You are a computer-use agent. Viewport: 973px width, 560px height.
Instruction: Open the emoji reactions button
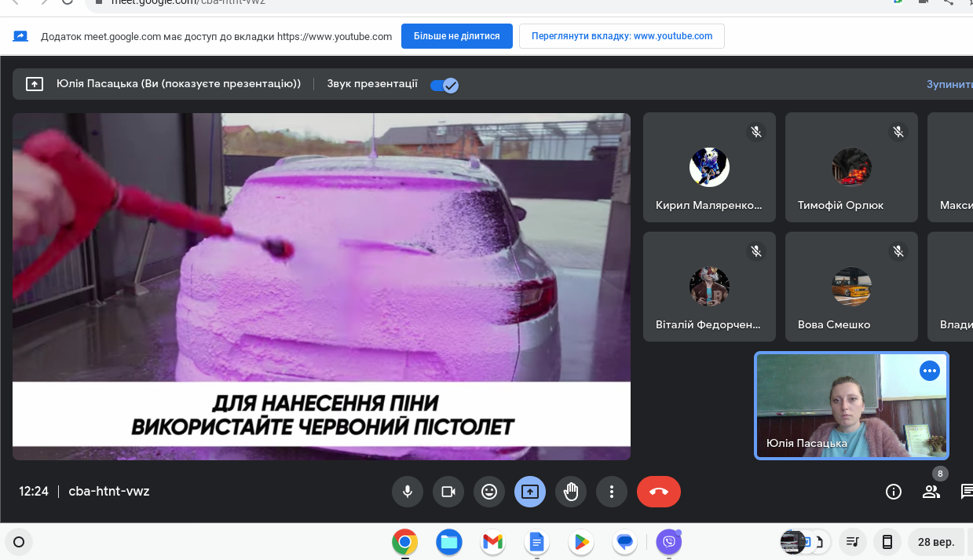489,492
